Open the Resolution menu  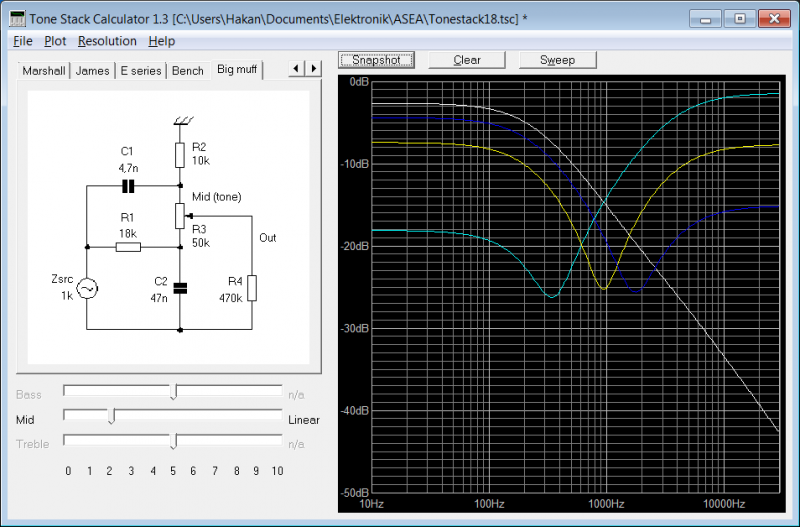point(107,41)
